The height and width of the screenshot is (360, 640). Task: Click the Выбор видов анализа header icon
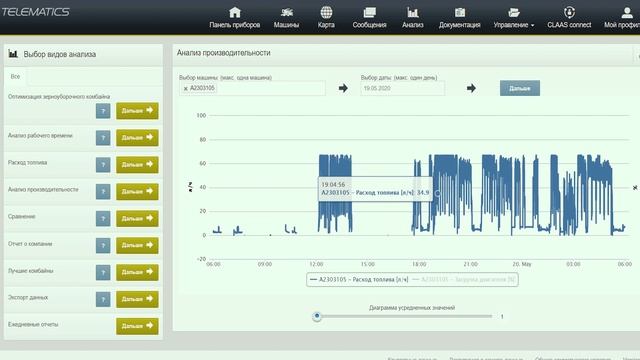click(x=13, y=54)
